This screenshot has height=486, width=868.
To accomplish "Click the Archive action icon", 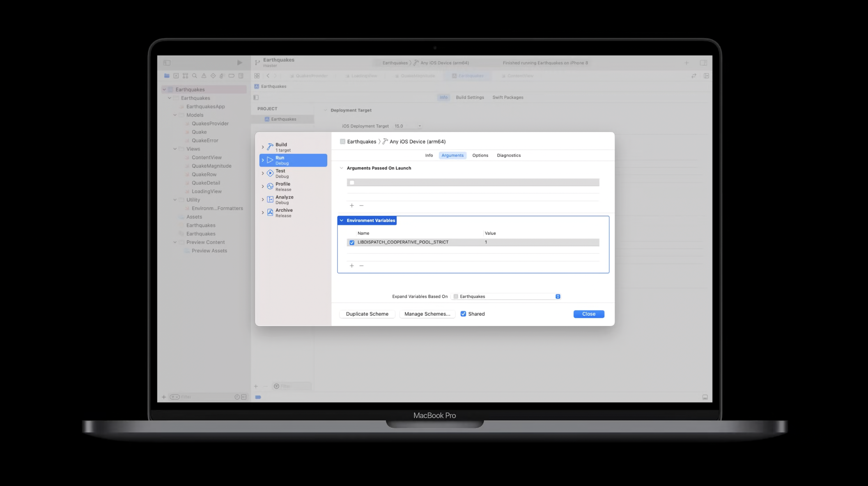I will point(270,213).
